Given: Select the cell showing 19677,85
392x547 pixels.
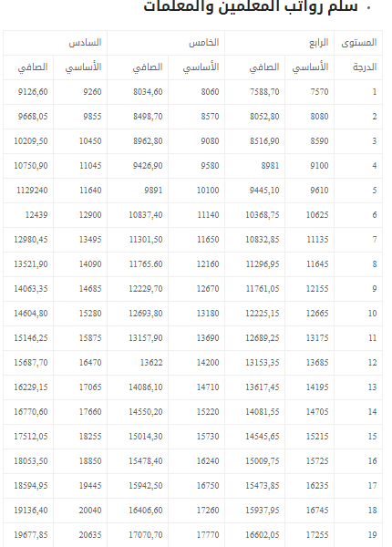Looking at the screenshot, I should coord(28,535).
